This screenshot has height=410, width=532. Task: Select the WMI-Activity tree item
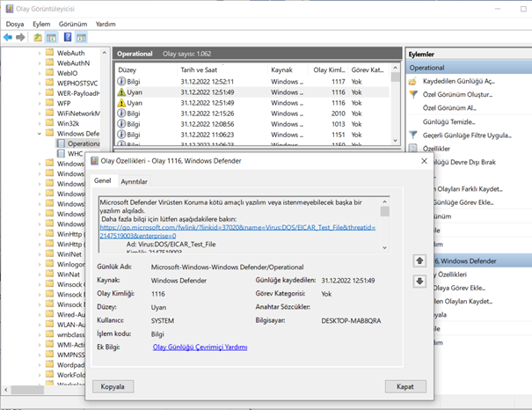(x=70, y=345)
